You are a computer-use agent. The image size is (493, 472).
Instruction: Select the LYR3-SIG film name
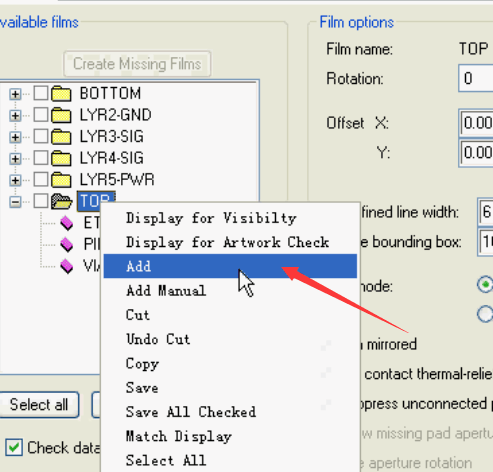click(112, 137)
